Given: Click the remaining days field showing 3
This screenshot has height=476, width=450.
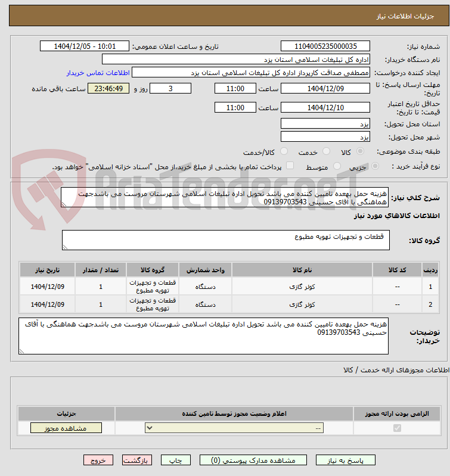Looking at the screenshot, I should [x=170, y=89].
